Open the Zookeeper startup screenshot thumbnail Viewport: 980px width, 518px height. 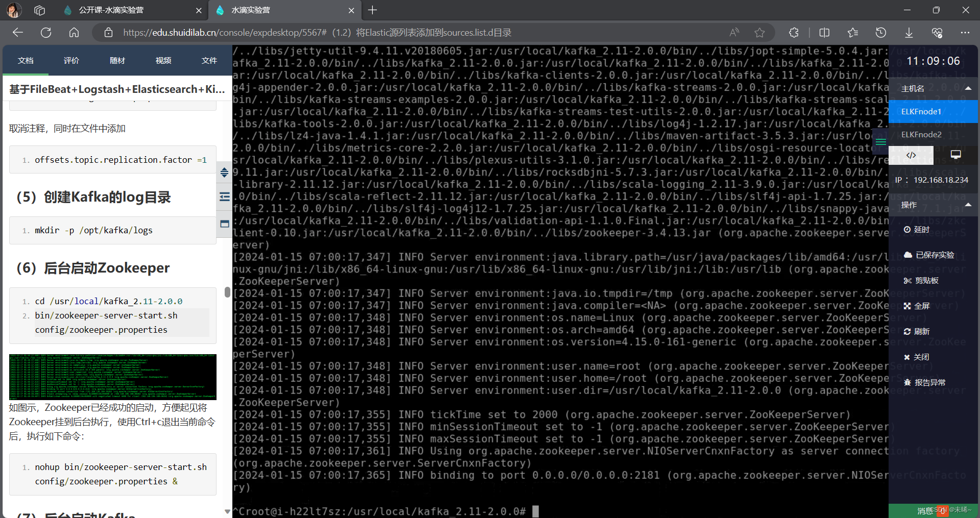113,377
